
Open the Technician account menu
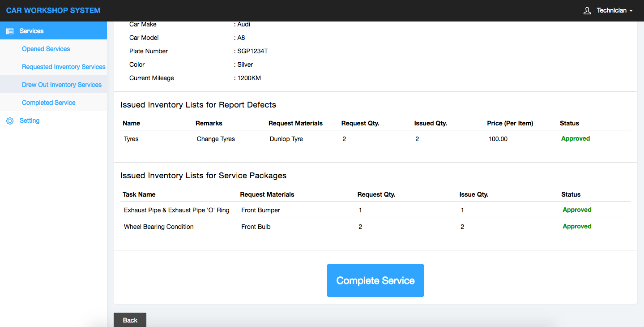[611, 11]
